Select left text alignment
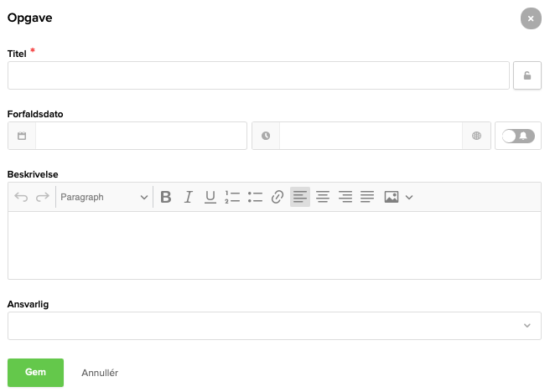Screen dimensions: 550x392 (x=300, y=197)
